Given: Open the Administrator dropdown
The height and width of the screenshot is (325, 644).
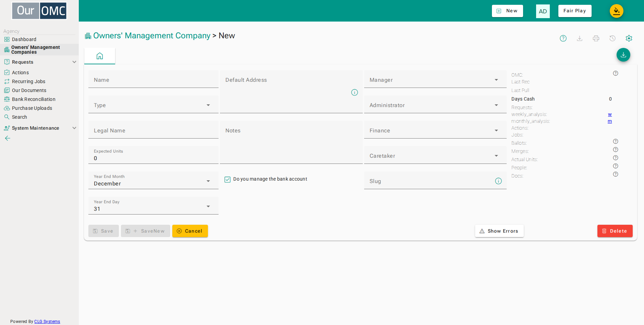Looking at the screenshot, I should tap(435, 105).
